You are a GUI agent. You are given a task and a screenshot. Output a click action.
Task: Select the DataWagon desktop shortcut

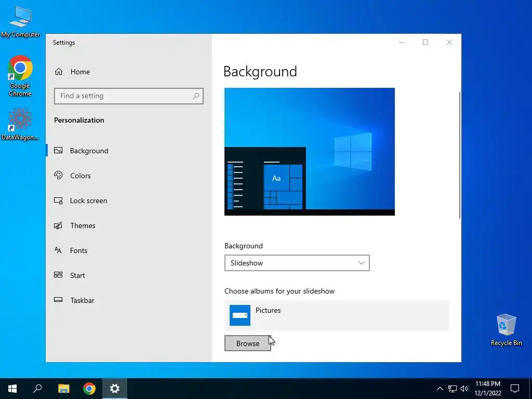20,124
